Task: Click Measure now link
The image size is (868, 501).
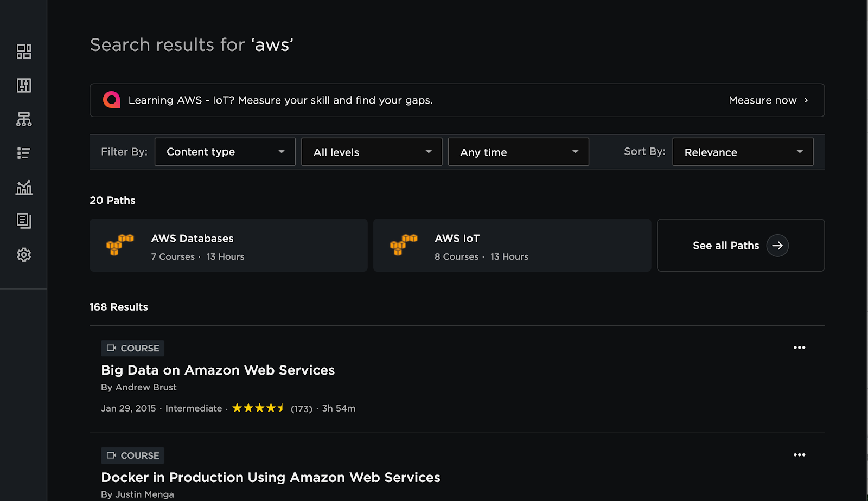Action: [763, 100]
